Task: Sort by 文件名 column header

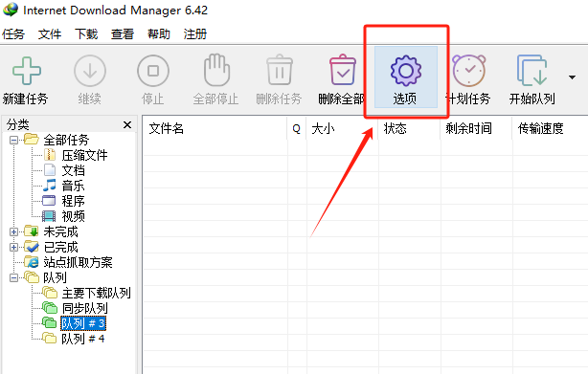Action: [x=215, y=129]
